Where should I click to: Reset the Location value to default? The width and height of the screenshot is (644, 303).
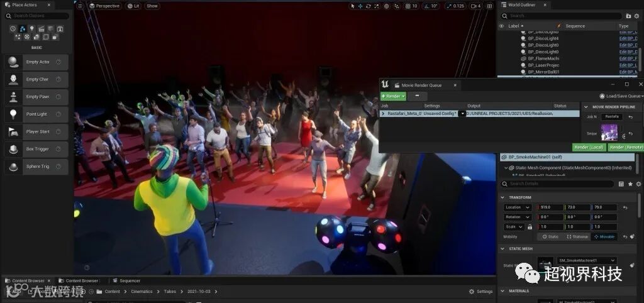point(625,207)
